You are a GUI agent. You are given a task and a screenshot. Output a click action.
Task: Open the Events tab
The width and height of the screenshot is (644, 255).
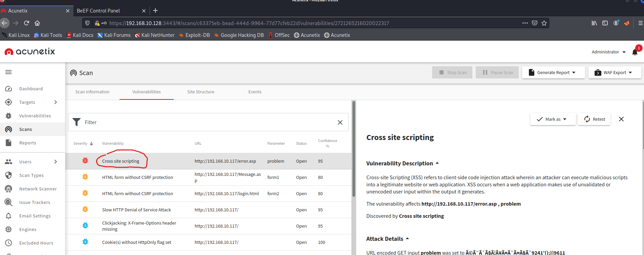point(255,92)
